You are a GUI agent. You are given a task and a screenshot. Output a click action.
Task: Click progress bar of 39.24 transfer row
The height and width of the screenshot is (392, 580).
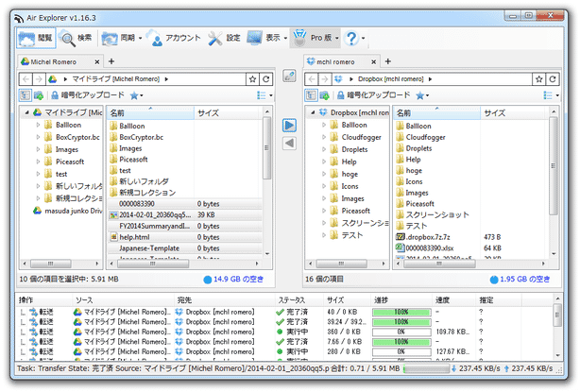click(401, 322)
